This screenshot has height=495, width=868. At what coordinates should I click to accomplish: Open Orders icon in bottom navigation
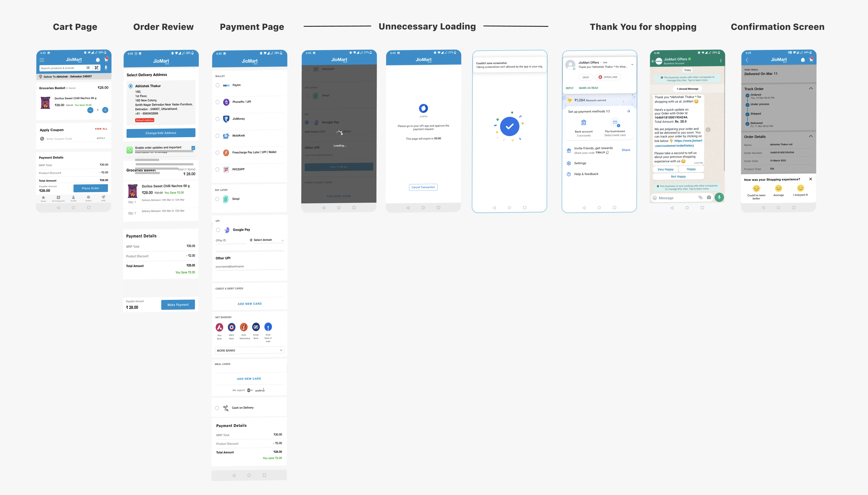88,198
